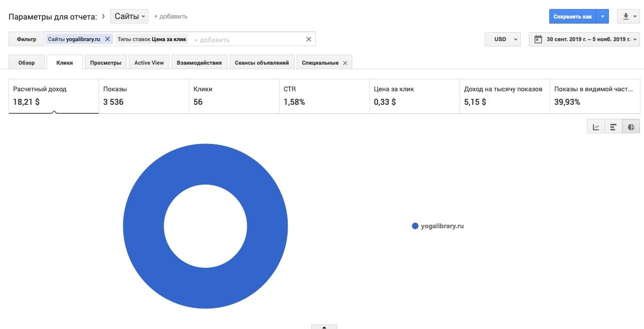Open the Обзор tab
Viewport: 644px width, 329px height.
(x=27, y=63)
